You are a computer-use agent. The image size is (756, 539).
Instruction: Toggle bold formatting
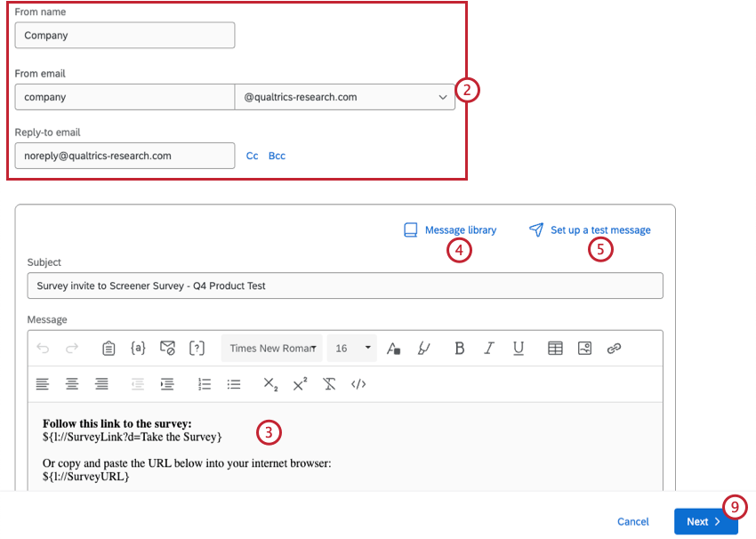459,349
